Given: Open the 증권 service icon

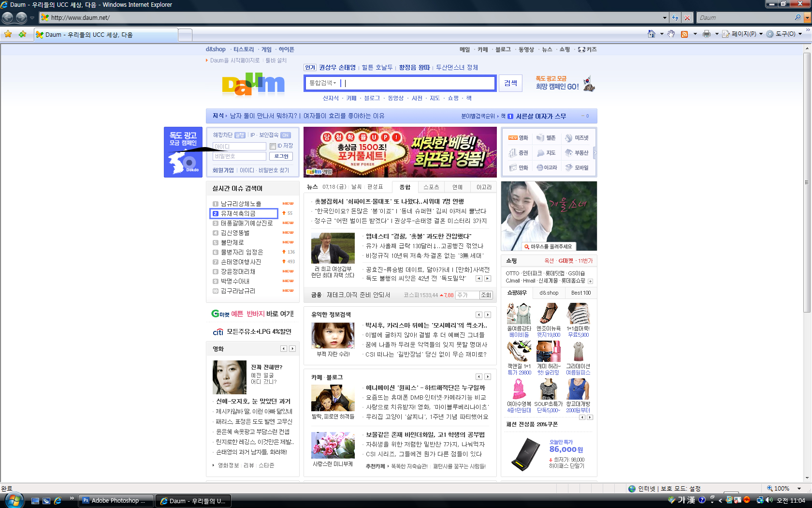Looking at the screenshot, I should pyautogui.click(x=518, y=153).
